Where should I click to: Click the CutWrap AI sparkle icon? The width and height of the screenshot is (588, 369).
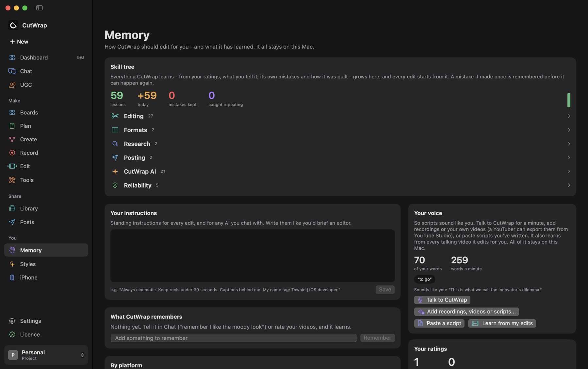point(115,172)
